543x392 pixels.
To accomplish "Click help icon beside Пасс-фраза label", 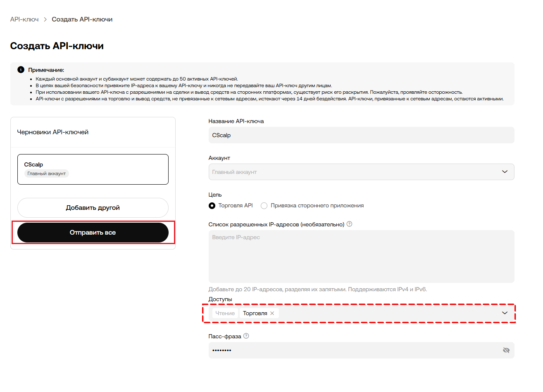I will 246,336.
